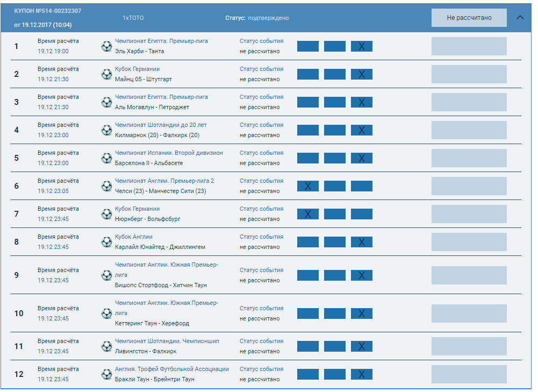Select middle outcome box for Нюрнберг - Вольфсбург
The image size is (538, 392).
point(334,214)
